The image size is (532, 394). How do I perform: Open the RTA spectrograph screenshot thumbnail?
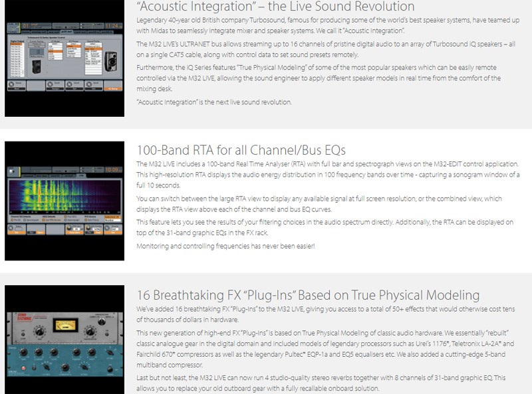point(65,201)
